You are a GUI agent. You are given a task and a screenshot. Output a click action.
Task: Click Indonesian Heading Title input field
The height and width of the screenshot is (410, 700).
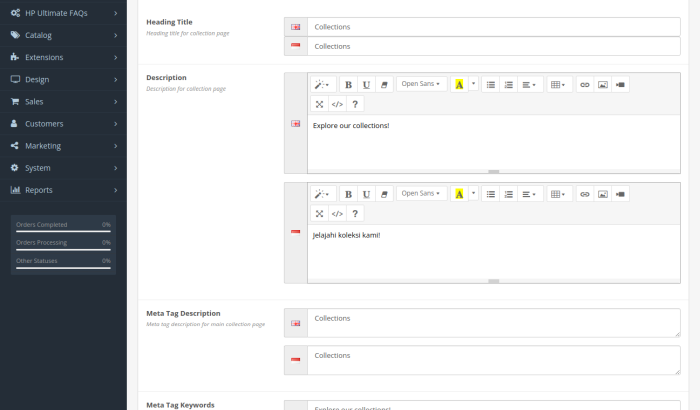coord(494,46)
